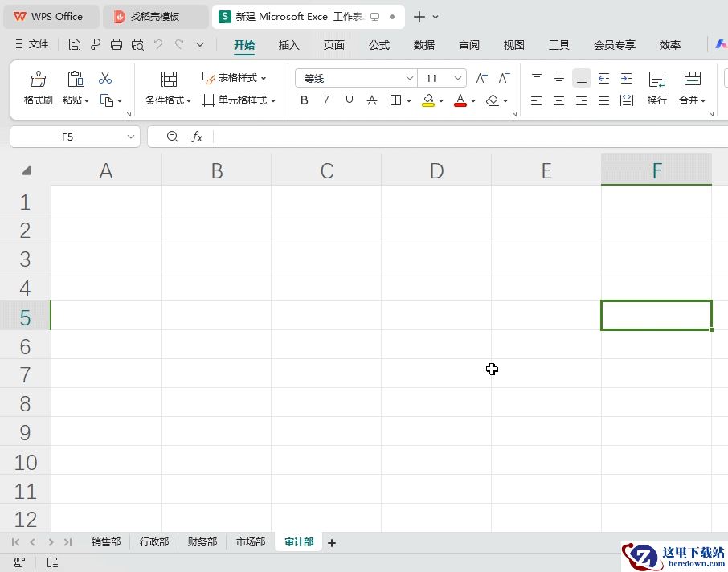Click the eraser clear icon
Screen dimensions: 728x572
point(492,100)
